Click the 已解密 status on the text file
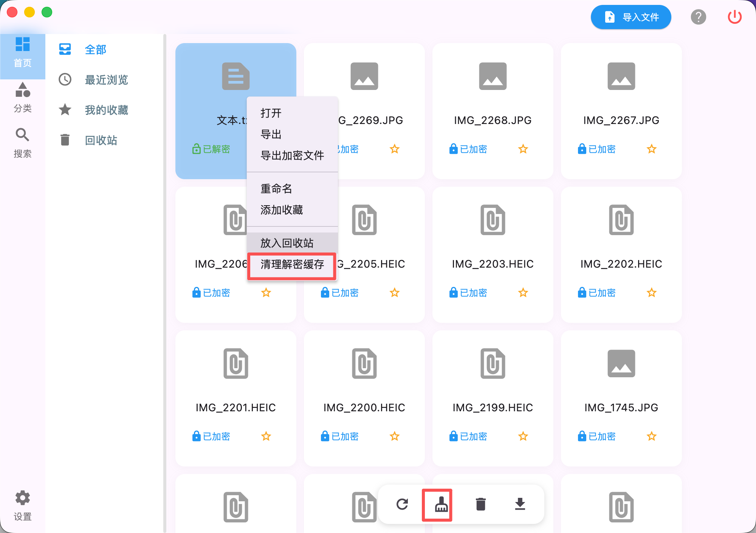Viewport: 756px width, 533px height. pos(211,149)
